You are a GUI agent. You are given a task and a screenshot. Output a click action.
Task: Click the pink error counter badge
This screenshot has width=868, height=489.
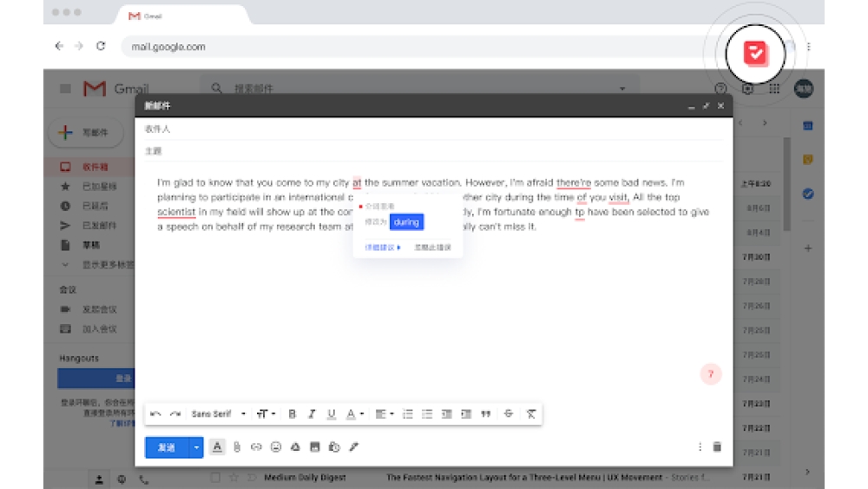click(711, 374)
